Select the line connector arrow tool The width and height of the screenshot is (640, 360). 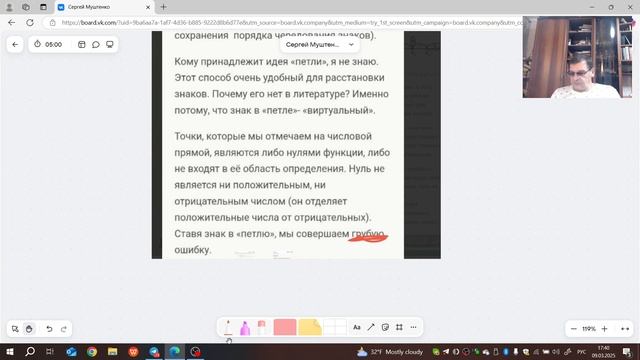click(371, 327)
